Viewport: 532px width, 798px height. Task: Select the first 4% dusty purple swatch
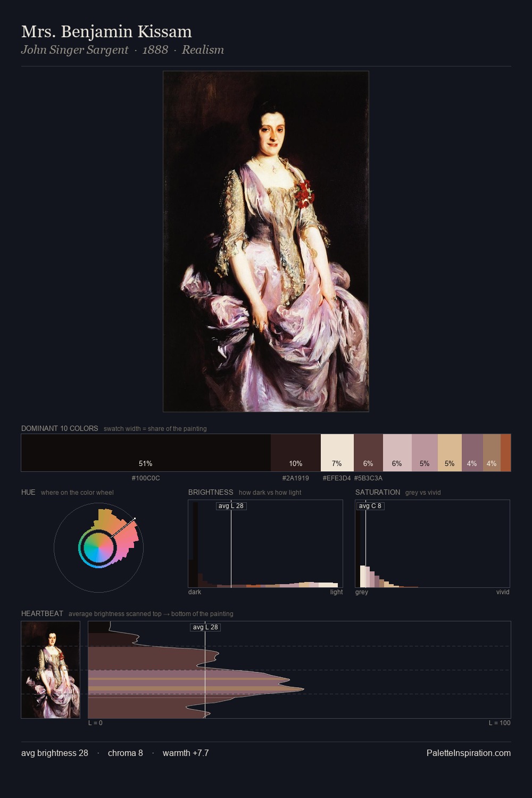pyautogui.click(x=472, y=453)
